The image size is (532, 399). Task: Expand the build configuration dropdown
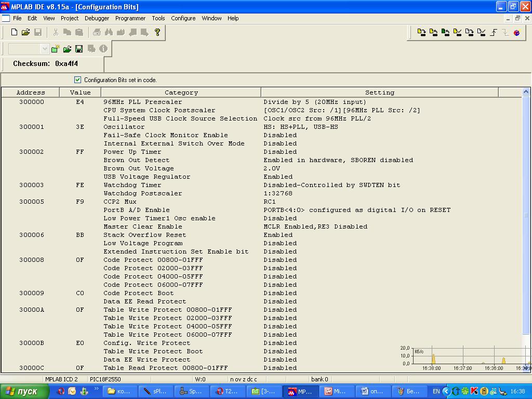[45, 49]
